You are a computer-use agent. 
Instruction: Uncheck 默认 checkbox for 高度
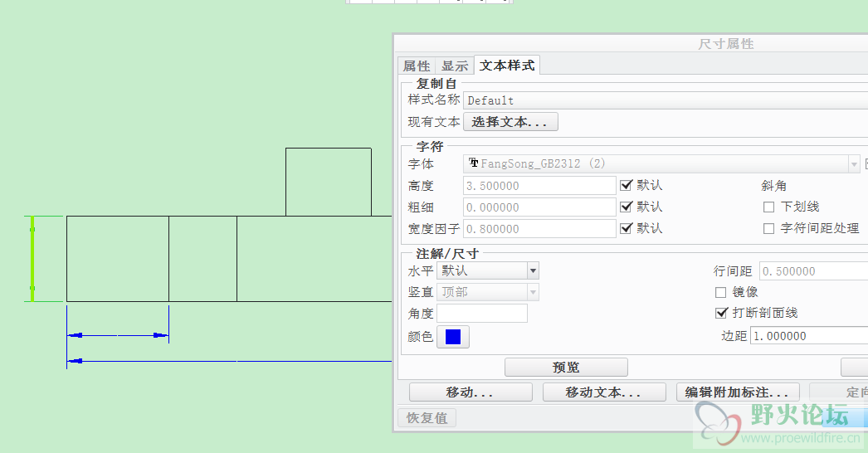pos(626,185)
